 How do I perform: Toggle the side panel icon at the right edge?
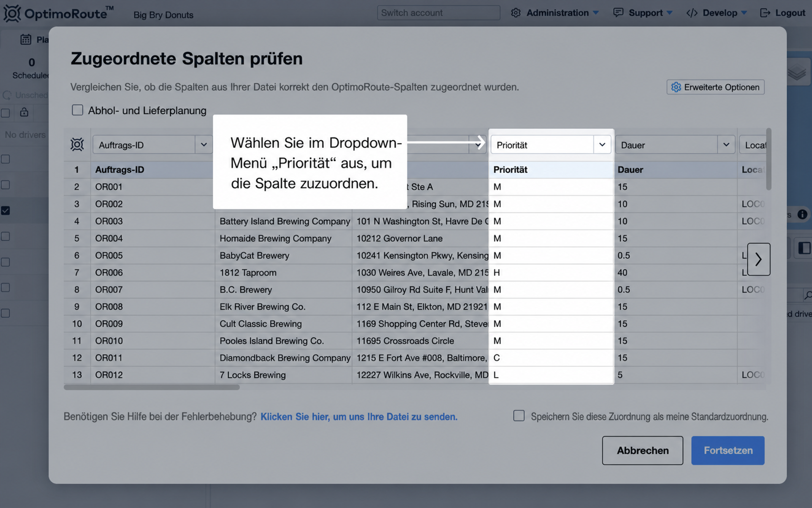tap(804, 248)
